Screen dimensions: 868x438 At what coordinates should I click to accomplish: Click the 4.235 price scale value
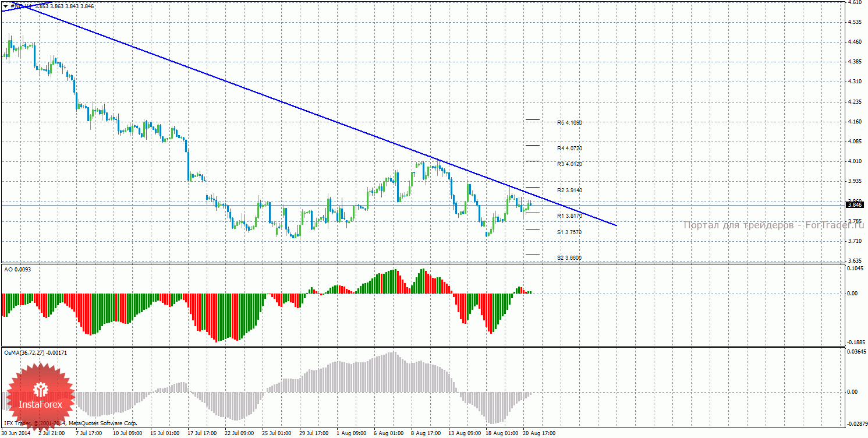[x=855, y=102]
